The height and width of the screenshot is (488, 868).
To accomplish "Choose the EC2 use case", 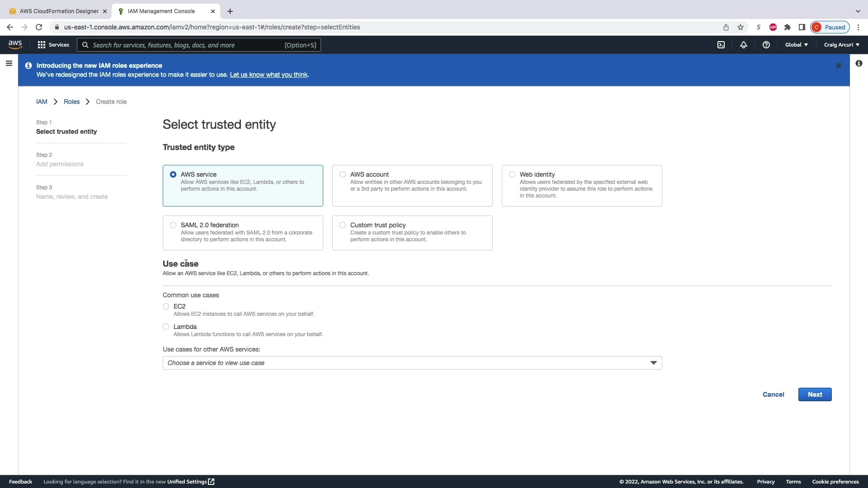I will pos(166,306).
